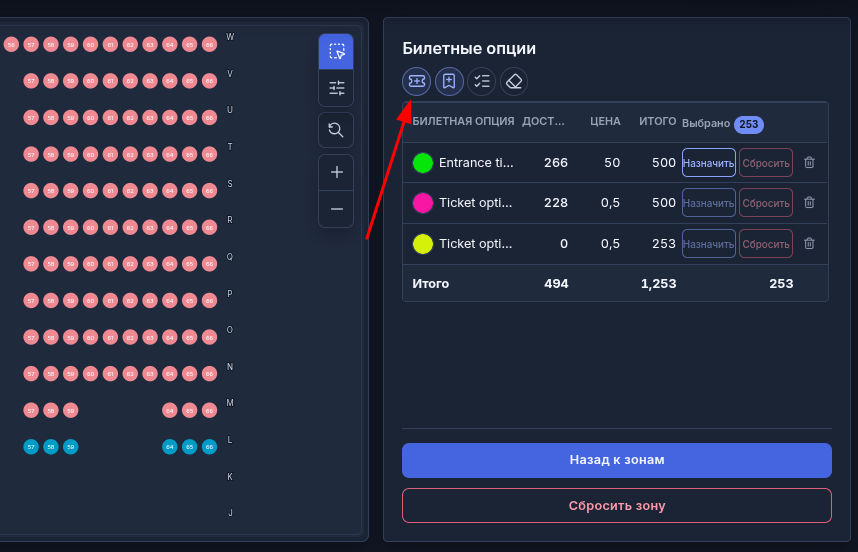858x552 pixels.
Task: Click the Сбросить зону button
Action: 617,505
